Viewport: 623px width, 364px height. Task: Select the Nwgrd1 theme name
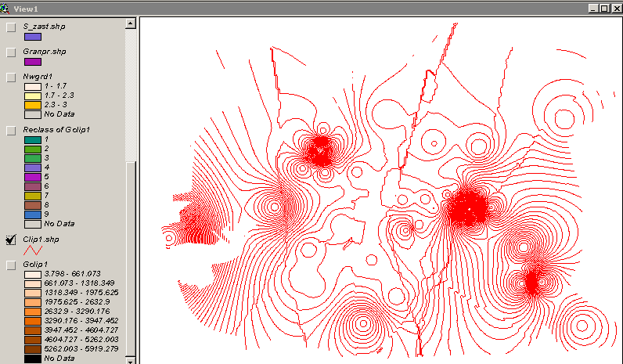point(38,76)
